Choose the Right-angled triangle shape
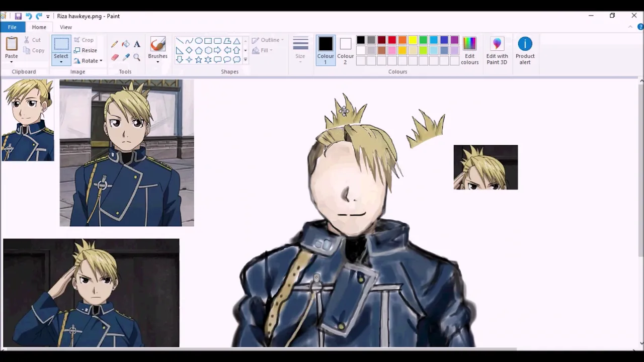 [180, 50]
